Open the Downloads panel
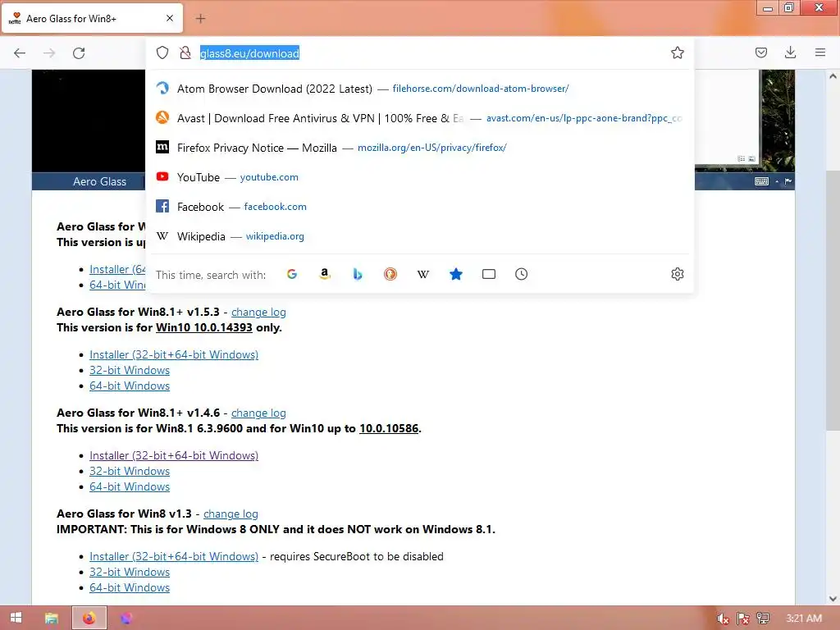 [790, 52]
